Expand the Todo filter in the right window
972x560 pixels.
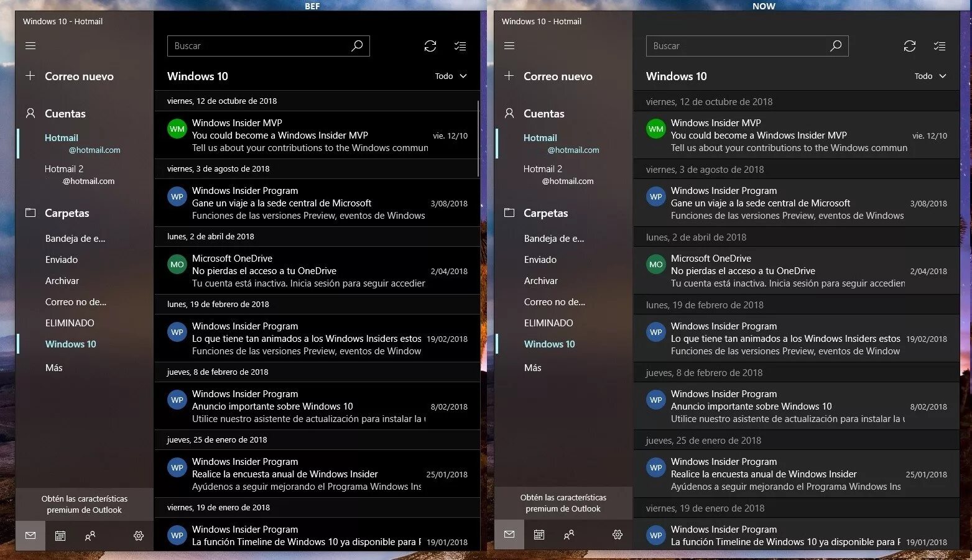930,76
